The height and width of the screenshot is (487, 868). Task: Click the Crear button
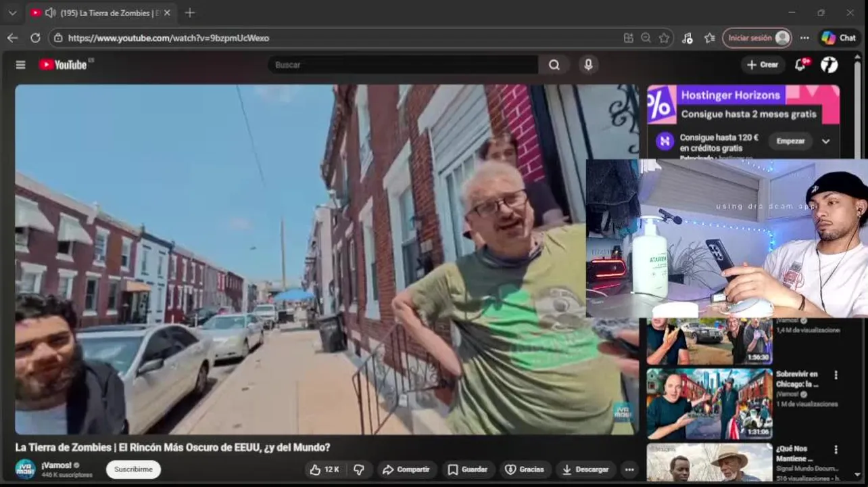763,65
